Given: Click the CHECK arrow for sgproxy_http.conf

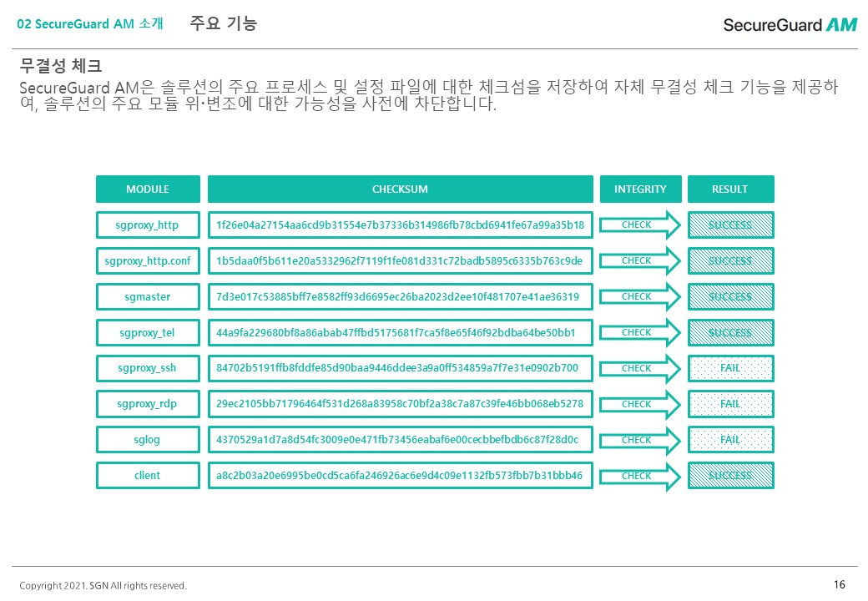Looking at the screenshot, I should (640, 260).
